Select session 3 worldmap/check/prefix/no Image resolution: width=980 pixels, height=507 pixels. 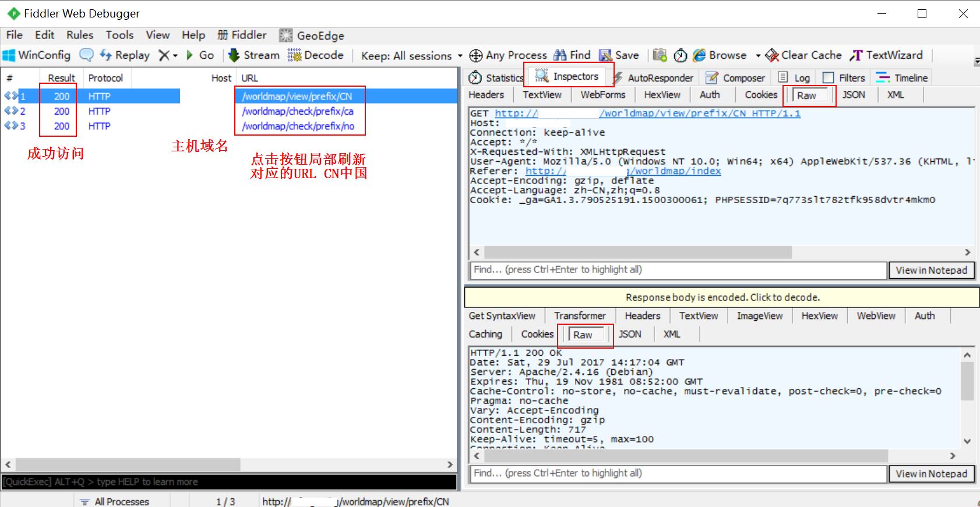click(230, 126)
